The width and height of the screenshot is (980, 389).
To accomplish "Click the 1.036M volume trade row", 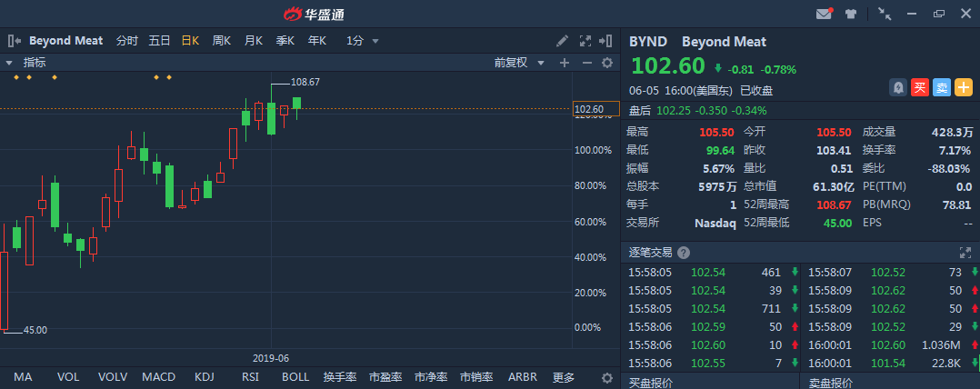I will click(890, 344).
